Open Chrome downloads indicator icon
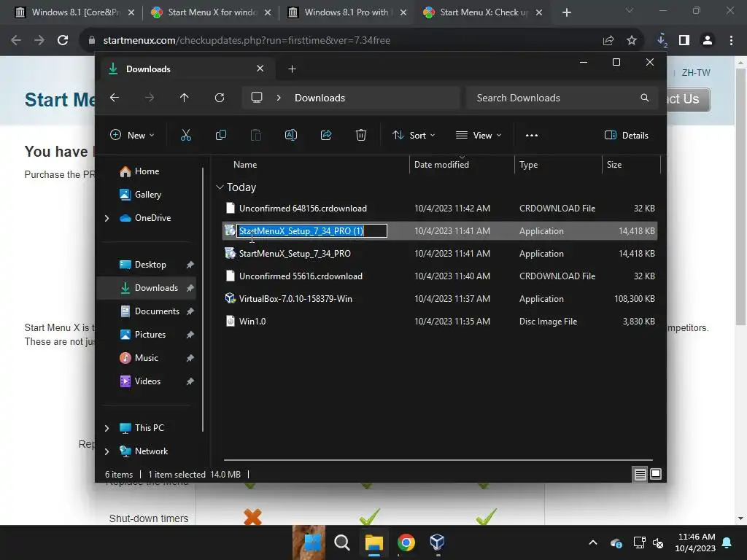This screenshot has width=747, height=560. click(662, 40)
